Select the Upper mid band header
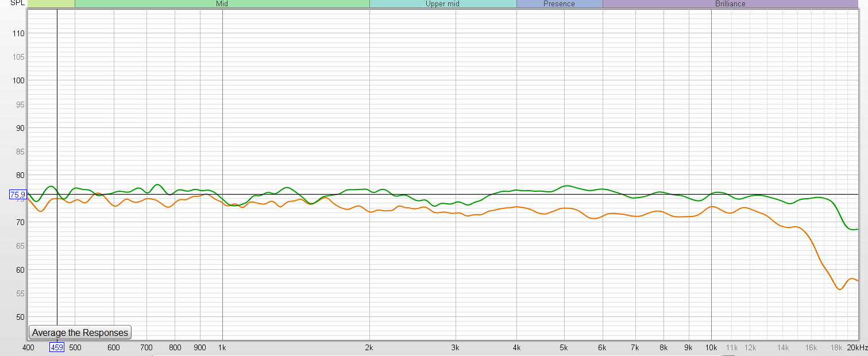868x356 pixels. (442, 4)
